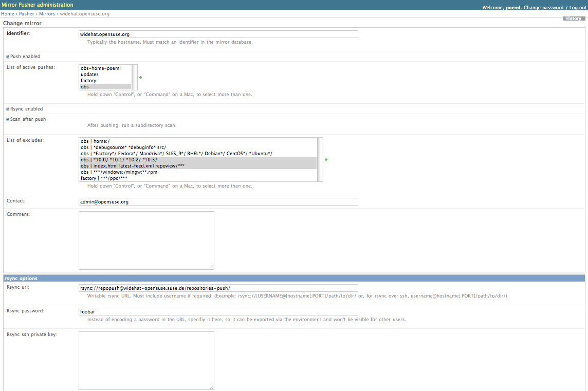The image size is (588, 391).
Task: Open the Mirrors breadcrumb link
Action: (x=47, y=14)
